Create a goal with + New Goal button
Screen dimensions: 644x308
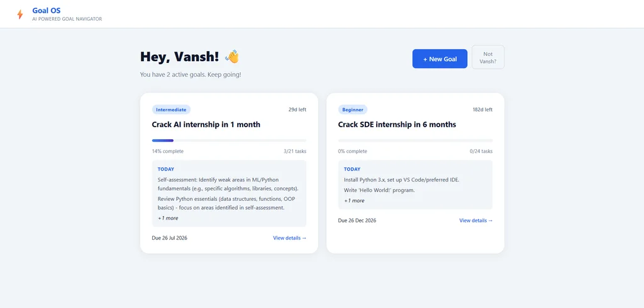click(x=440, y=59)
